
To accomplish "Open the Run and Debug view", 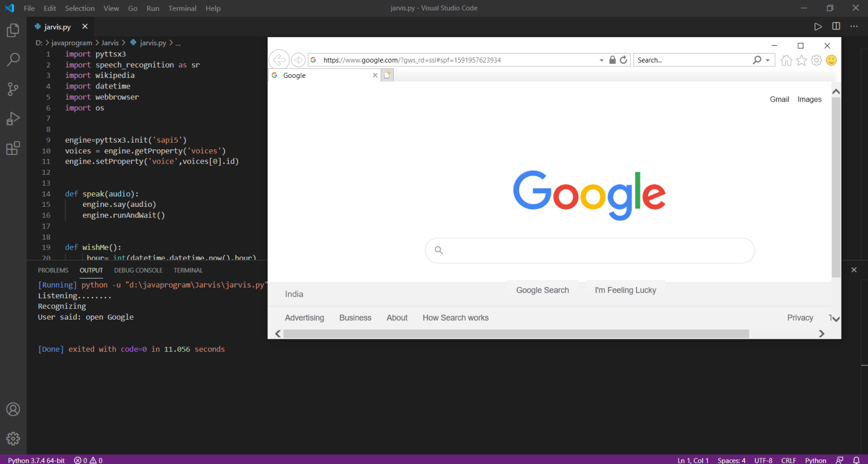I will (x=12, y=118).
